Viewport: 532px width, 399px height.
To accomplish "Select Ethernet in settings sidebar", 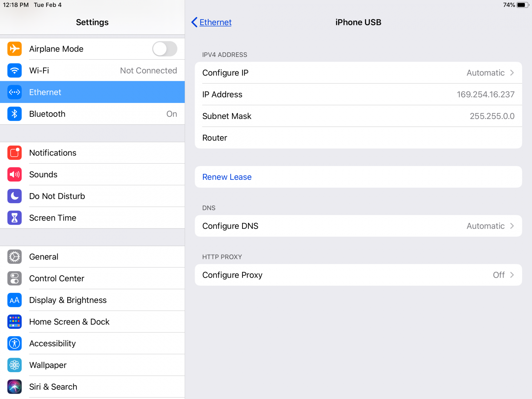I will click(92, 92).
